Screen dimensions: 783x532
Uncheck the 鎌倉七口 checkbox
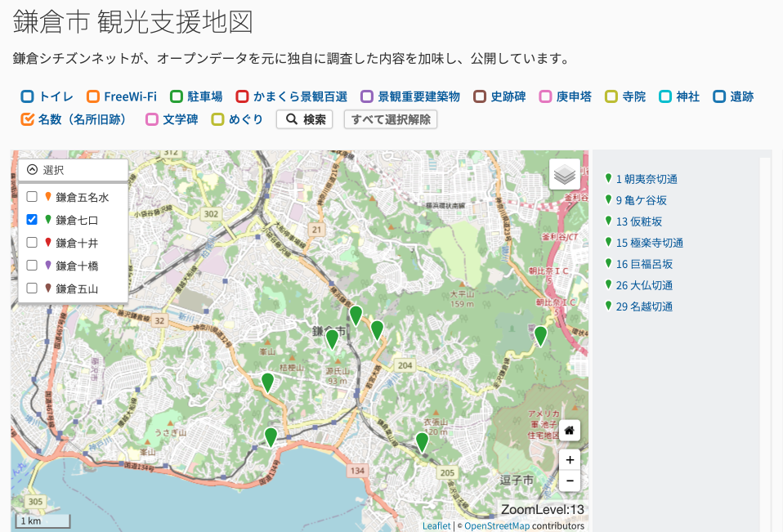(32, 220)
